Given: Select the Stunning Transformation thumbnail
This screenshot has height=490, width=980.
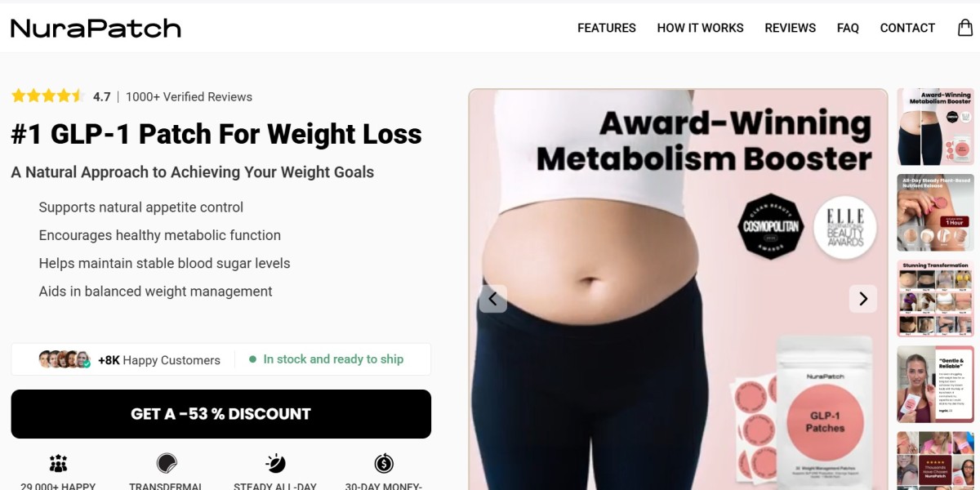Looking at the screenshot, I should pyautogui.click(x=935, y=299).
